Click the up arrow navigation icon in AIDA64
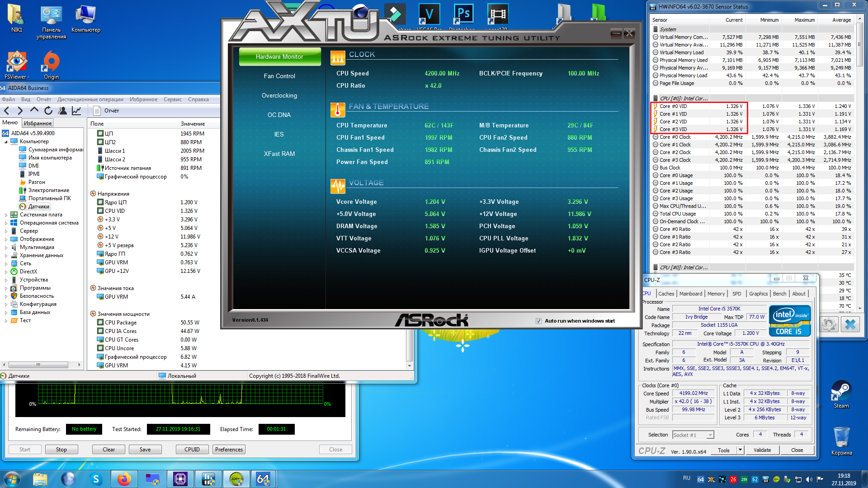868x488 pixels. pyautogui.click(x=34, y=110)
